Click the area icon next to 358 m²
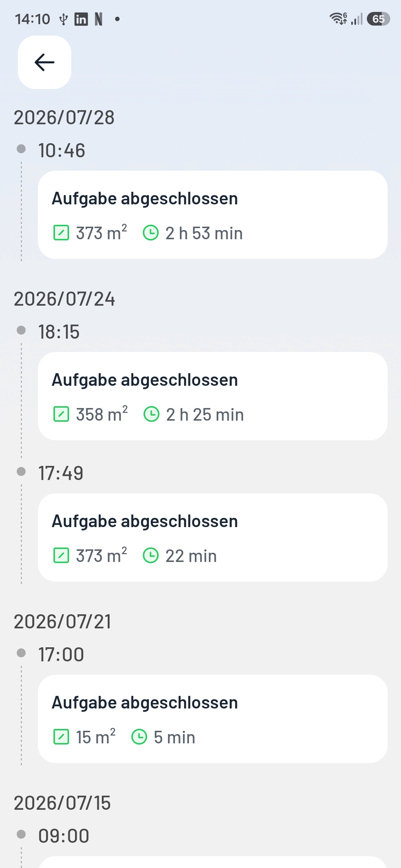 61,414
